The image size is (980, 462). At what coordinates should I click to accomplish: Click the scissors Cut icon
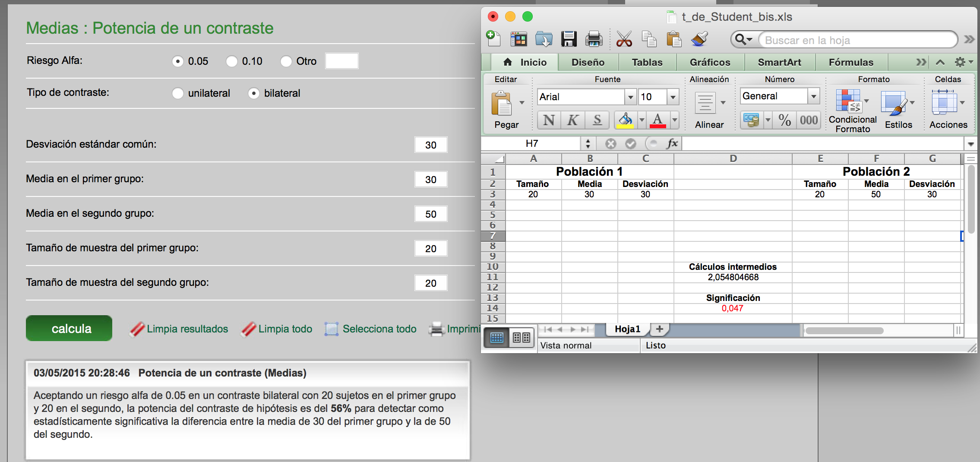click(x=624, y=39)
